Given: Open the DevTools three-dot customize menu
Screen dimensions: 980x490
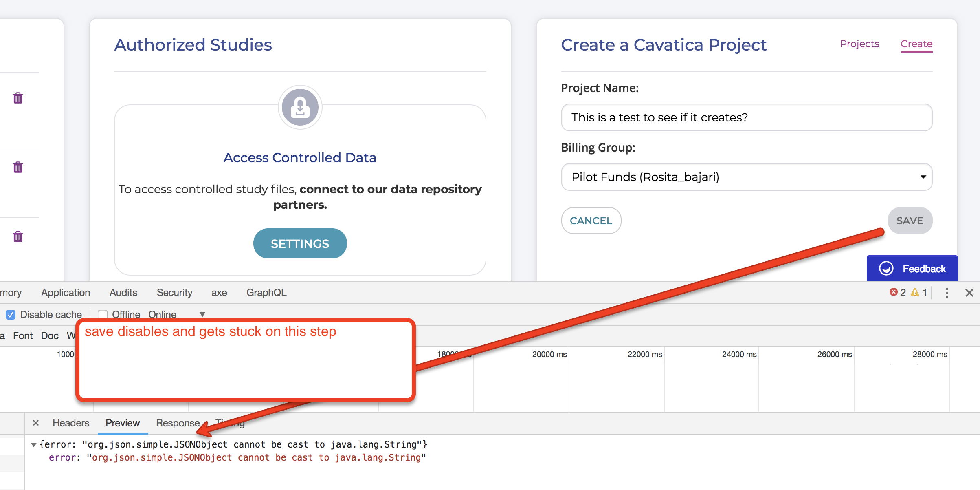Looking at the screenshot, I should (947, 292).
